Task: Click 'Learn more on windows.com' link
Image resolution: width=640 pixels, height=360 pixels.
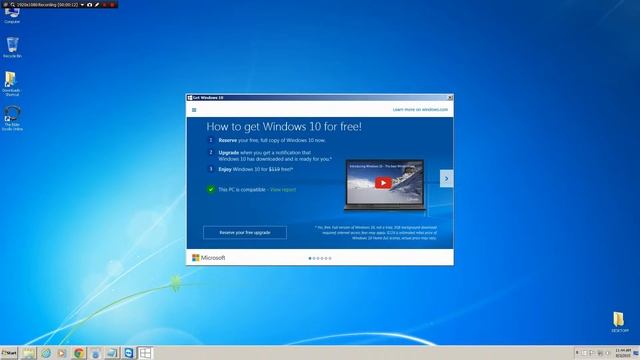Action: pyautogui.click(x=420, y=110)
